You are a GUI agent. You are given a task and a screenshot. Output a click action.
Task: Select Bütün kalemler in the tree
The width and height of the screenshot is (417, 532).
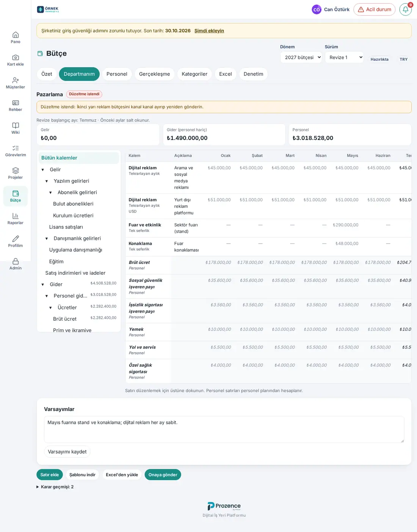click(x=79, y=158)
